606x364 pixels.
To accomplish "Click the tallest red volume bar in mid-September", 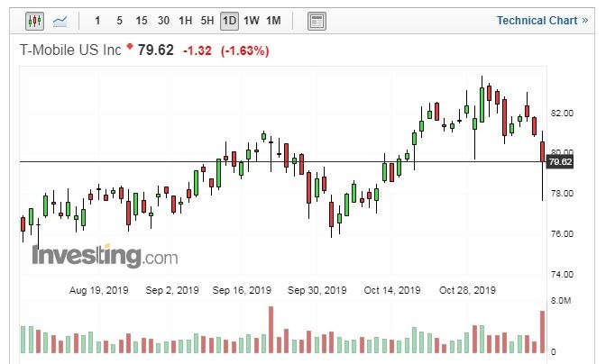I will [271, 330].
